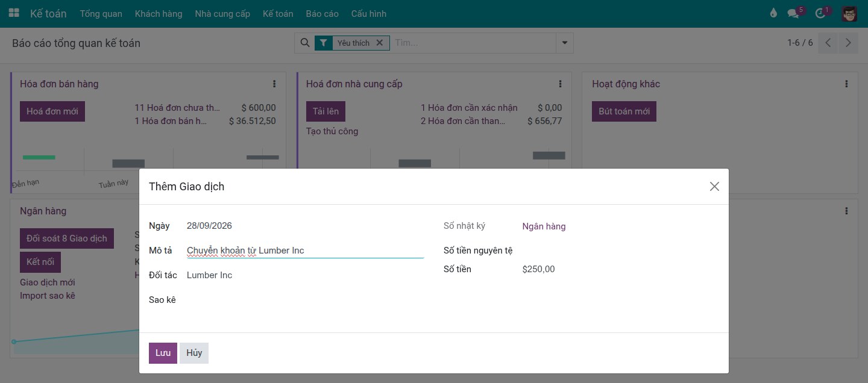This screenshot has width=868, height=383.
Task: Remove the Yêu thích filter tag
Action: (379, 43)
